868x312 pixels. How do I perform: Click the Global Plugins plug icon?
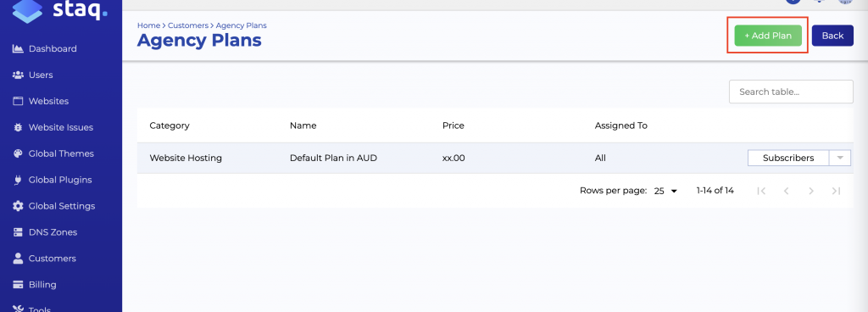(19, 180)
